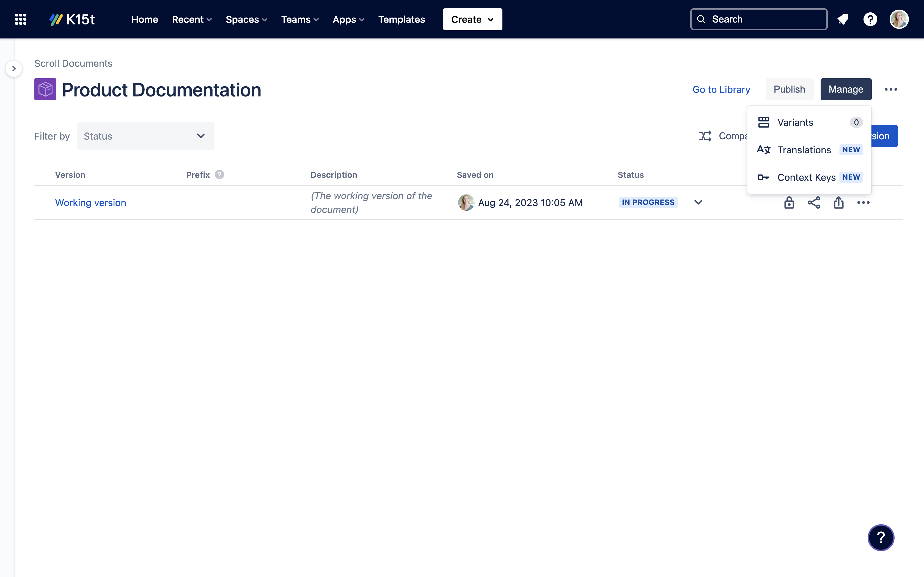Export the Working version via export icon

838,203
